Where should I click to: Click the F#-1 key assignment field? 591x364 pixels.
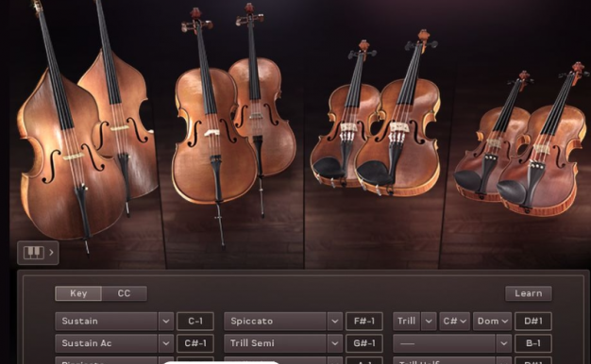(364, 321)
